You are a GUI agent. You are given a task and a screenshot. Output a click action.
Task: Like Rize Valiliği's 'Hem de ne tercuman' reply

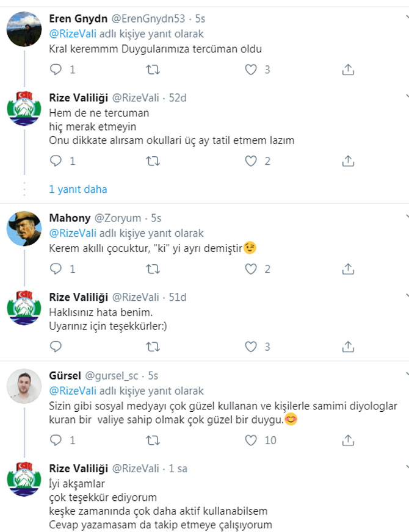click(251, 161)
